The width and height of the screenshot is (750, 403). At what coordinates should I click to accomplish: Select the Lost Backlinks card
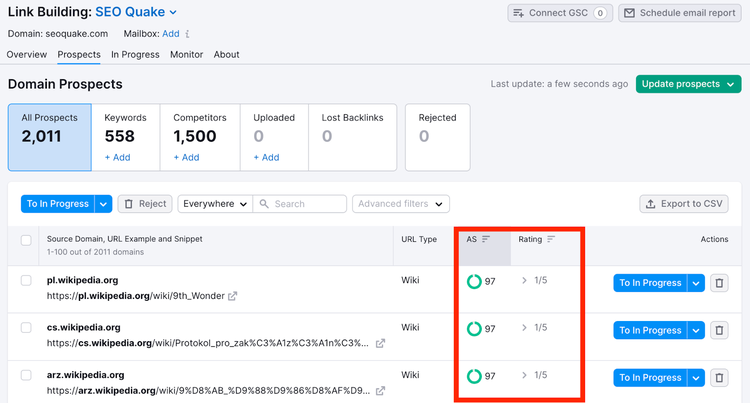(353, 137)
